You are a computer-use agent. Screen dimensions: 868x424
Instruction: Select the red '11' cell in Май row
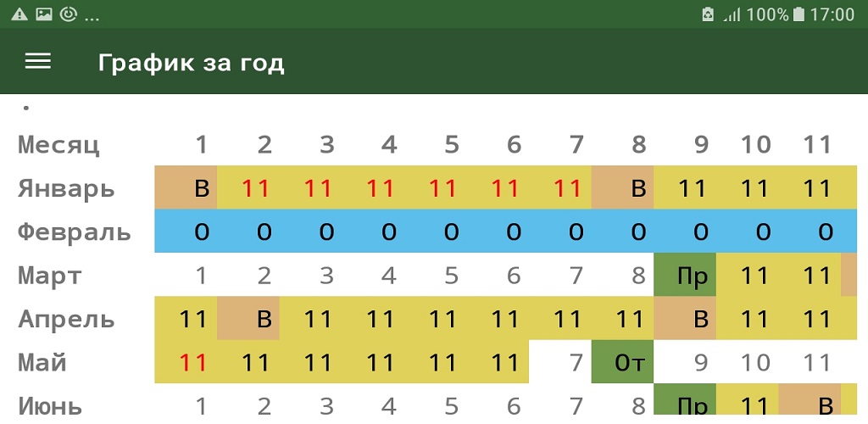pos(193,363)
